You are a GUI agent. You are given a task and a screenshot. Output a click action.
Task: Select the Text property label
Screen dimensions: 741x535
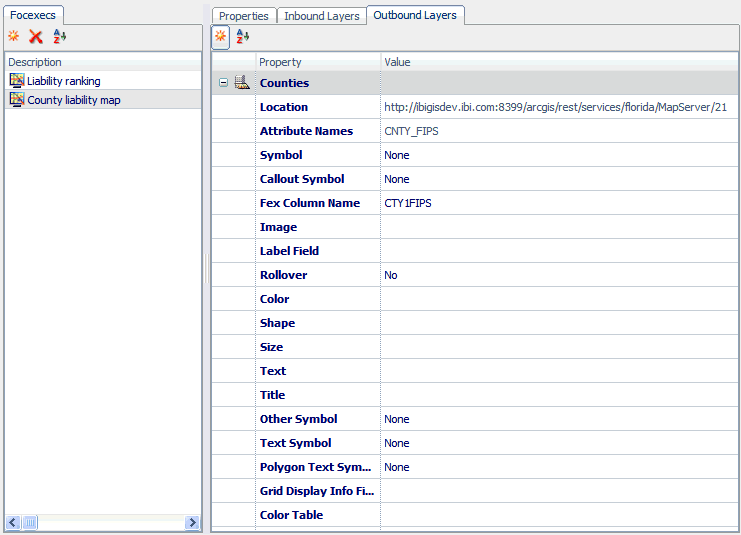[273, 371]
